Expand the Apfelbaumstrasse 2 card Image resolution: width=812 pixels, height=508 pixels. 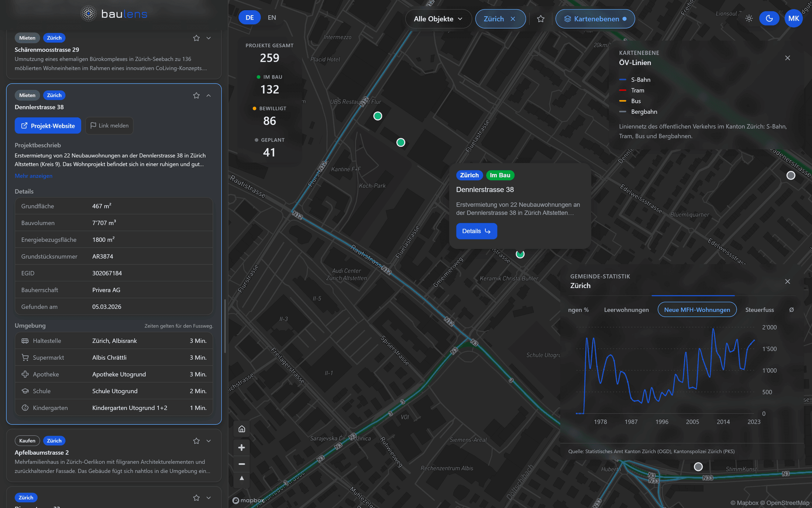coord(209,441)
